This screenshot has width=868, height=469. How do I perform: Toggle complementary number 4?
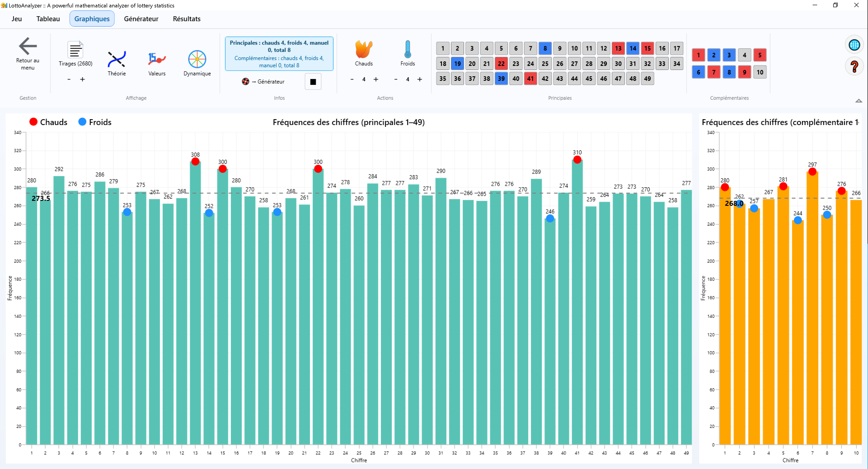744,55
